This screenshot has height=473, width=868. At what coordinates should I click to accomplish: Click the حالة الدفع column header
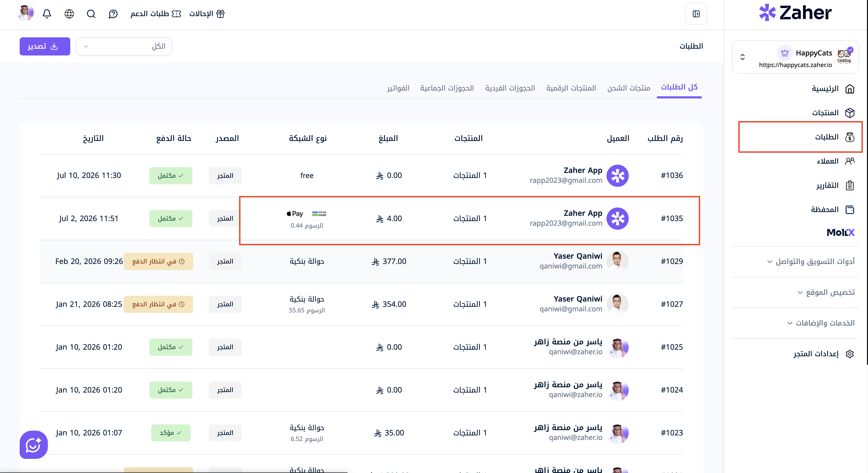(x=174, y=138)
